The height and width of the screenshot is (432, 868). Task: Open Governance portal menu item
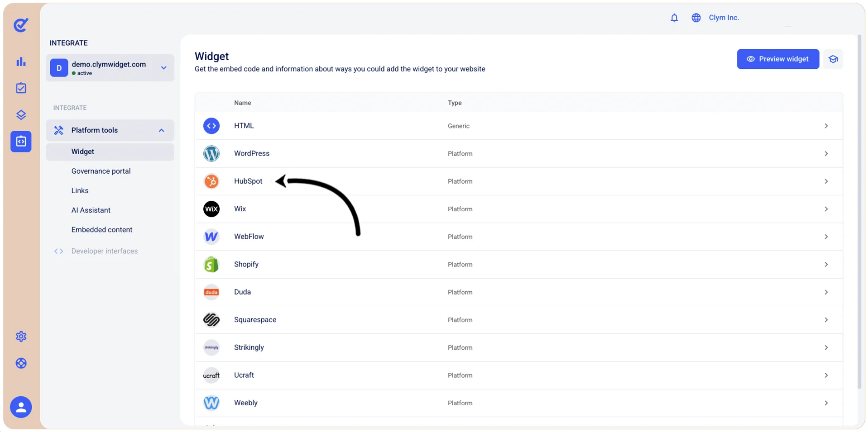pyautogui.click(x=101, y=171)
